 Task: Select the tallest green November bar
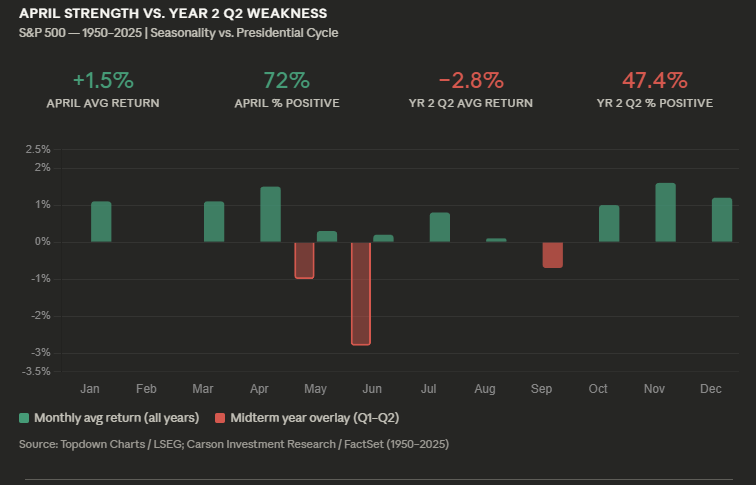[x=665, y=212]
